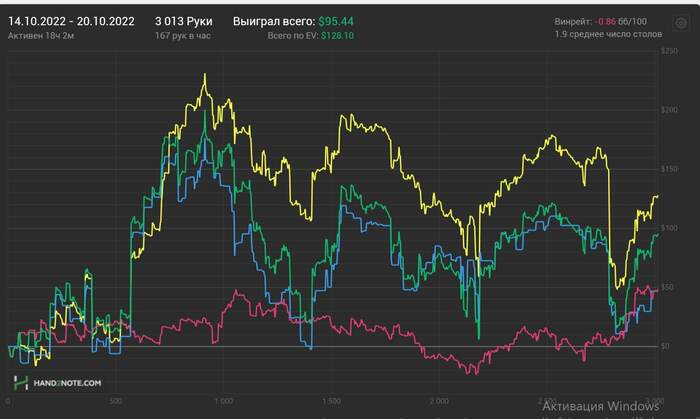Click the green line's lowest dip near 2 200 hands

(x=479, y=337)
